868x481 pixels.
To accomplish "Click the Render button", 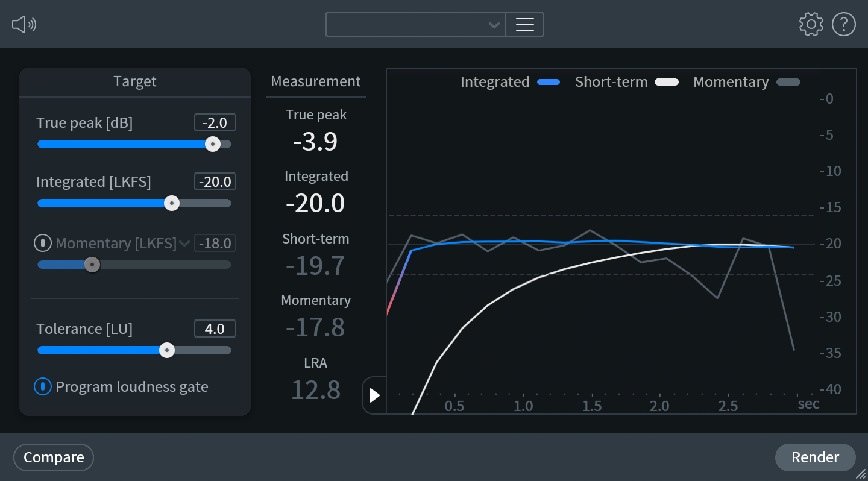I will tap(815, 457).
